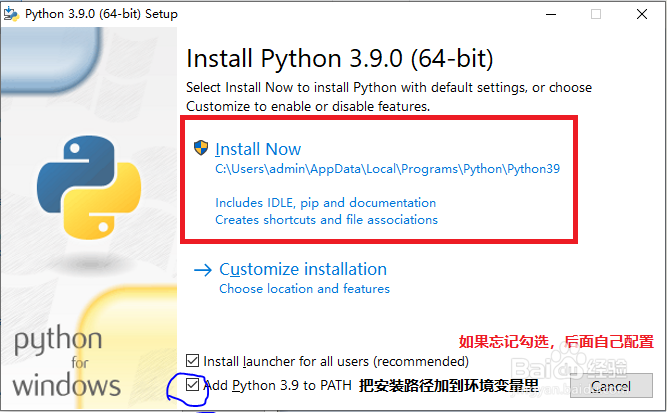Open Customize installation options
This screenshot has height=413, width=667.
point(303,269)
